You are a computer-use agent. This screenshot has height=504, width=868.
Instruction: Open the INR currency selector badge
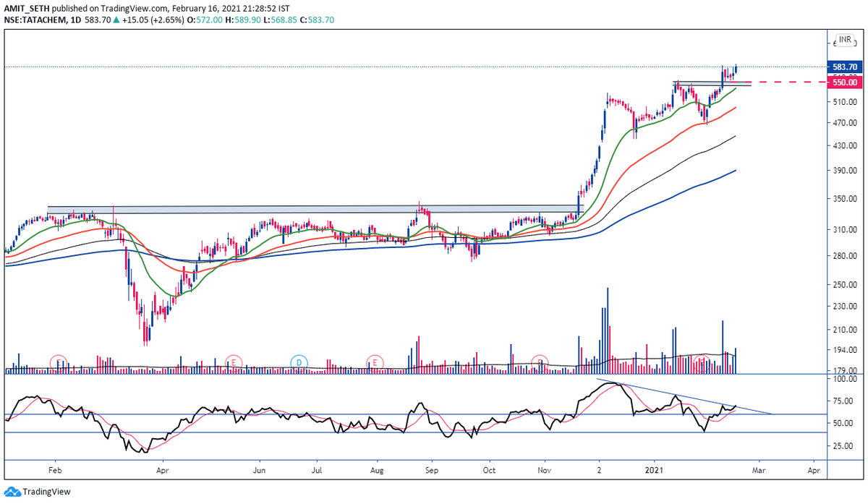pos(844,40)
